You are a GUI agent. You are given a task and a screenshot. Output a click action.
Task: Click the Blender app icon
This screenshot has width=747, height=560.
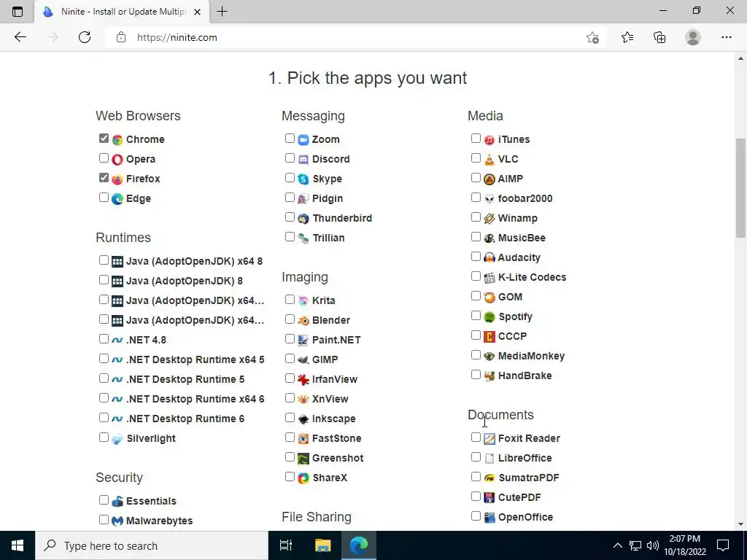[x=303, y=321]
